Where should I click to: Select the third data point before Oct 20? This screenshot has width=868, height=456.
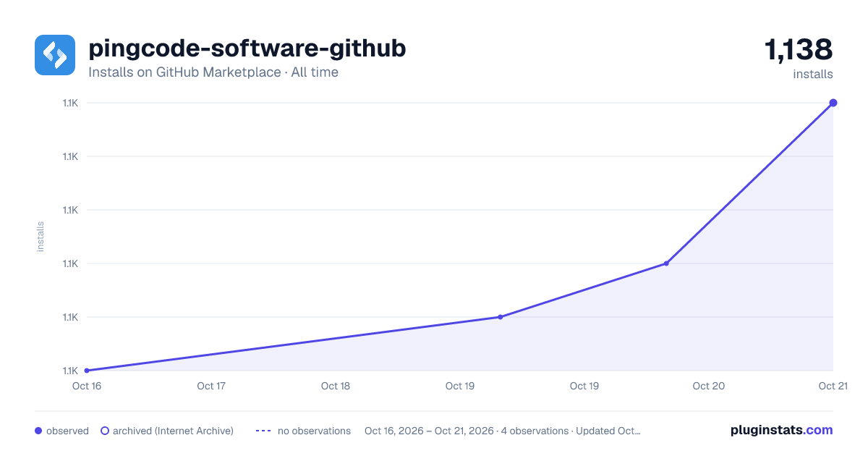tap(666, 263)
